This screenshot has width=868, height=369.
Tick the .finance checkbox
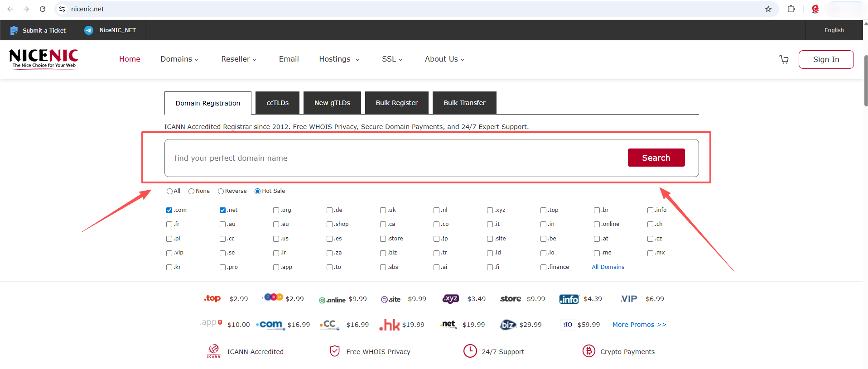pyautogui.click(x=543, y=267)
